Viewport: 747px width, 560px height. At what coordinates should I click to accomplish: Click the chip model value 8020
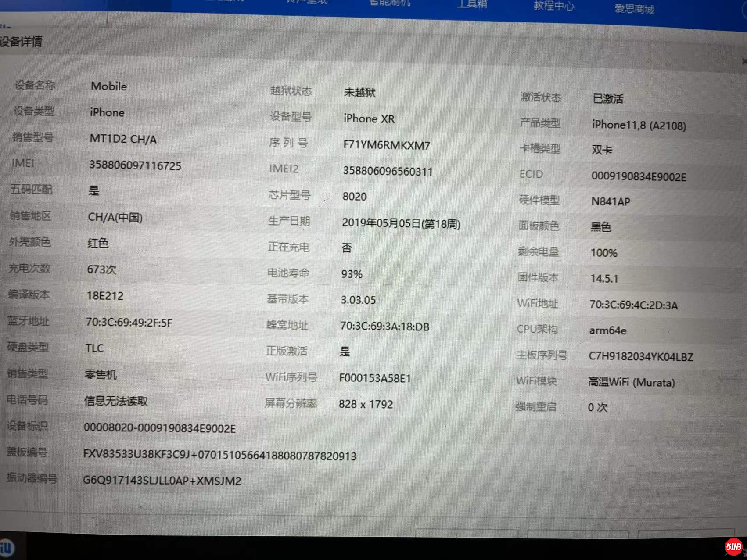[x=354, y=197]
